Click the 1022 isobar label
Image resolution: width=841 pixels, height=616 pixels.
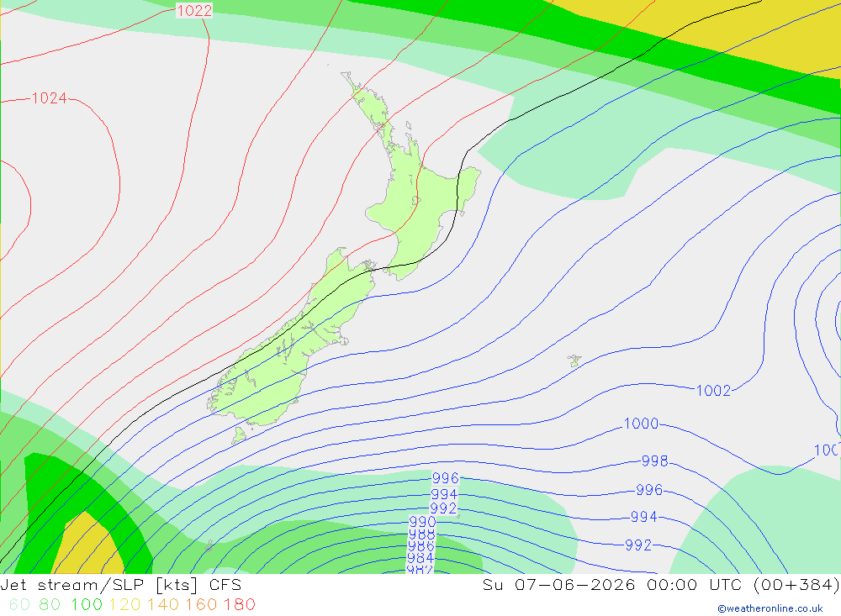(x=194, y=10)
